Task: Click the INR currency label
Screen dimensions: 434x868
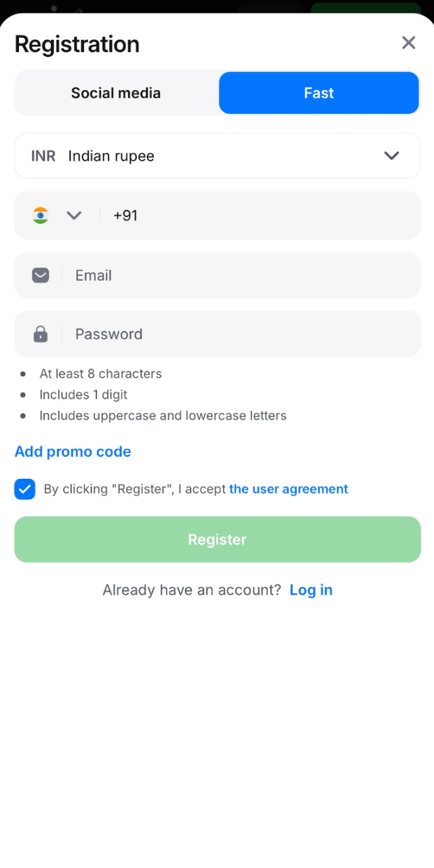Action: point(43,155)
